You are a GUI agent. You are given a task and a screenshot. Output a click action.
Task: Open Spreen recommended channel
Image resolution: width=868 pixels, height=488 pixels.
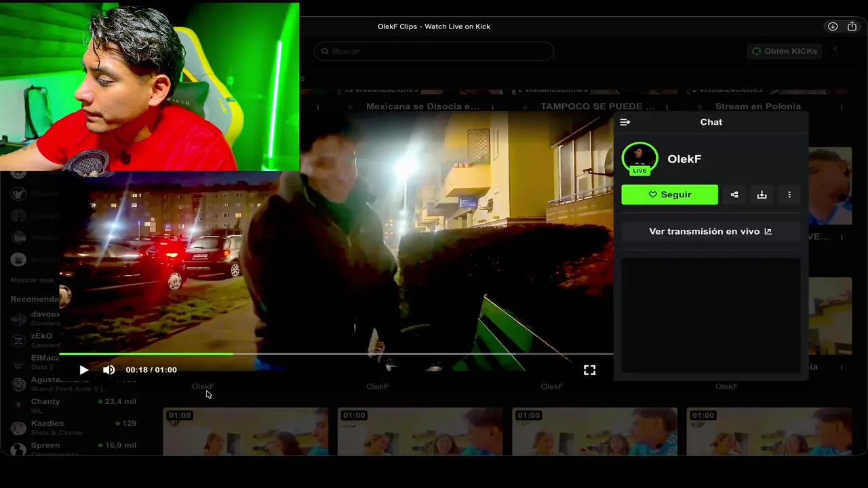73,449
